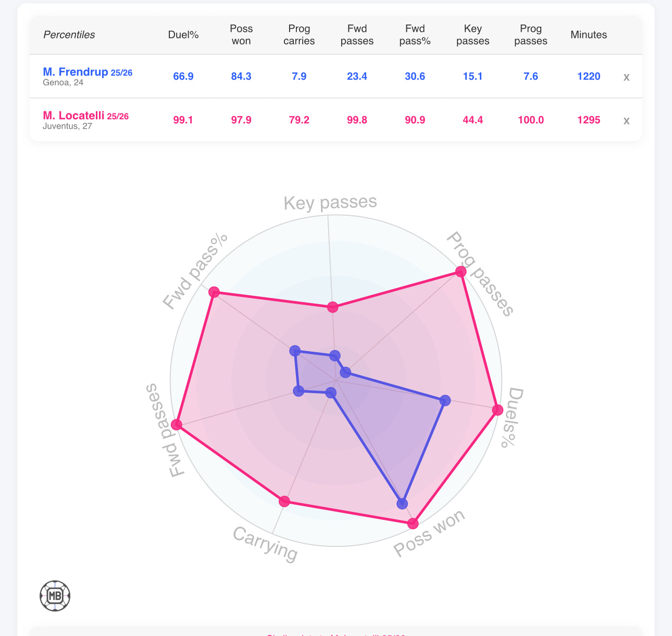
Task: Click the Prog carries column header
Action: [x=299, y=35]
